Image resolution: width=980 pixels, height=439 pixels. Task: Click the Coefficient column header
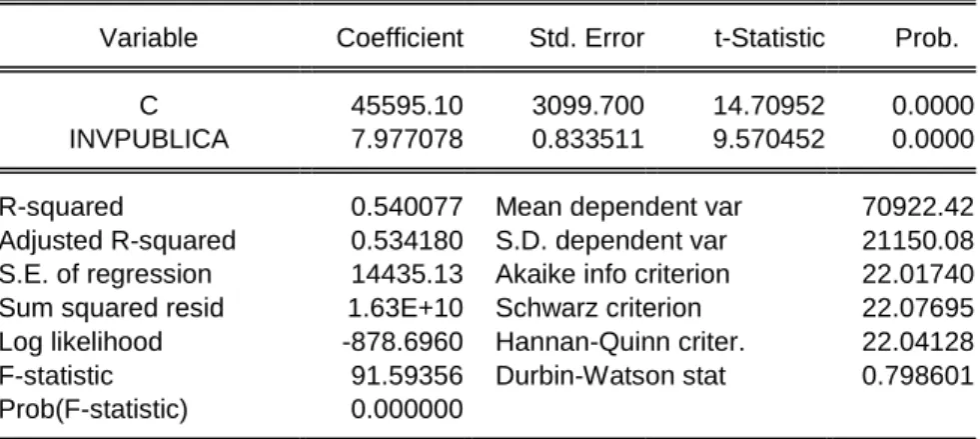coord(400,38)
